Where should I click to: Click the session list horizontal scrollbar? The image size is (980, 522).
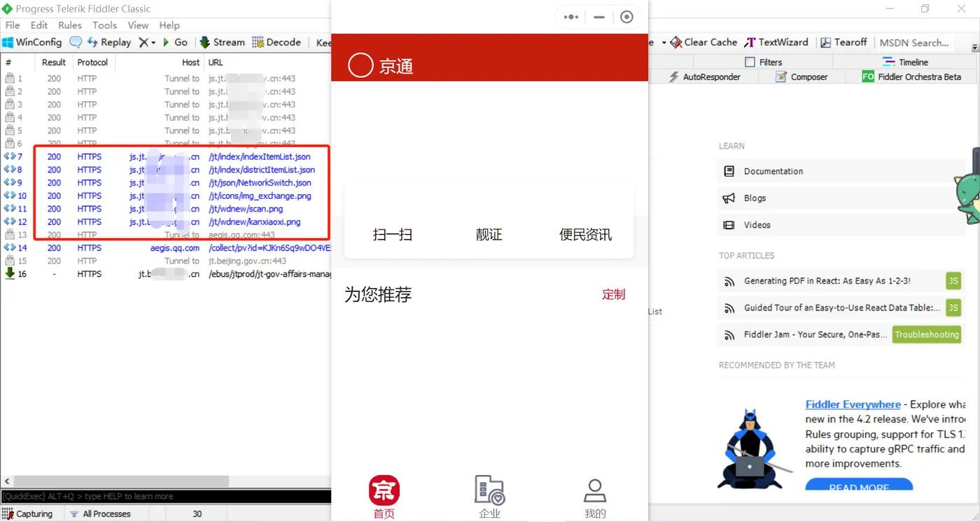(120, 481)
